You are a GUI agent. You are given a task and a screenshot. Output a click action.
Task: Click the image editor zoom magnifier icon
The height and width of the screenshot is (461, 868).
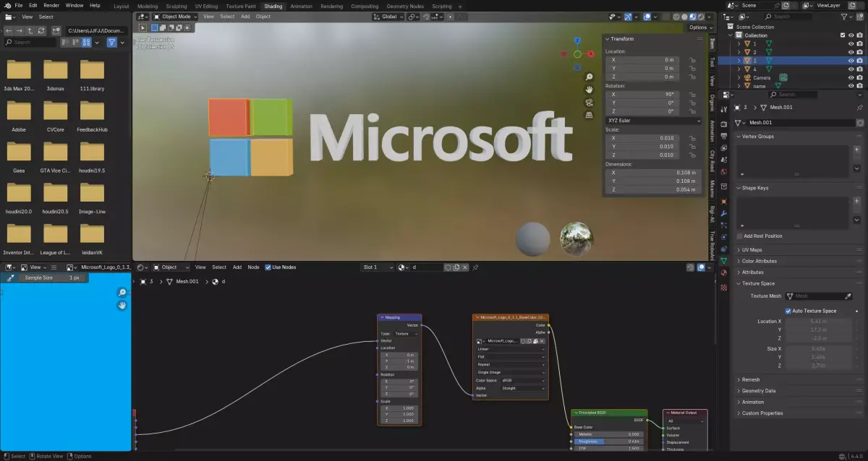click(x=122, y=293)
